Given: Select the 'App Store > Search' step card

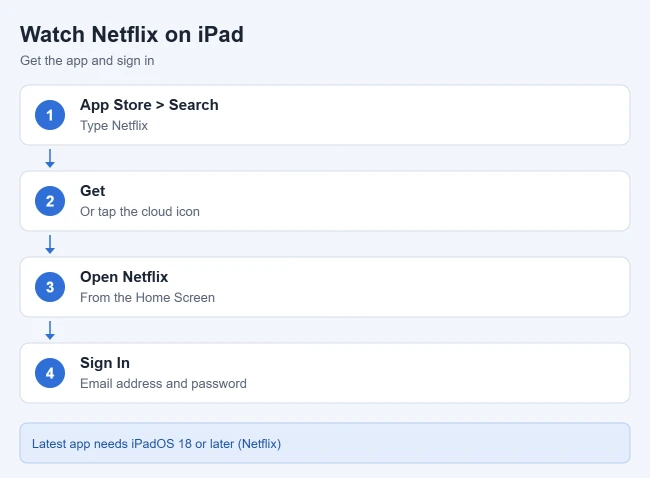Looking at the screenshot, I should click(325, 115).
